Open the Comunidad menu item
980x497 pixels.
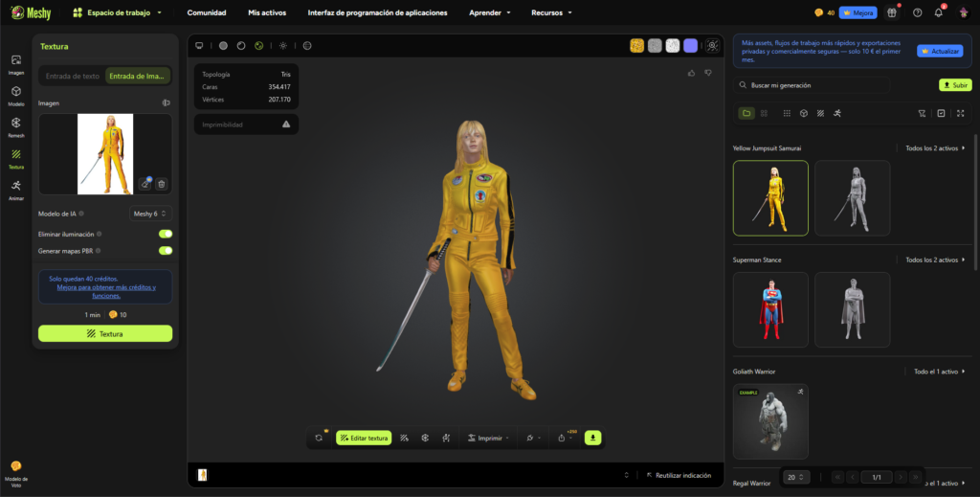pyautogui.click(x=207, y=13)
